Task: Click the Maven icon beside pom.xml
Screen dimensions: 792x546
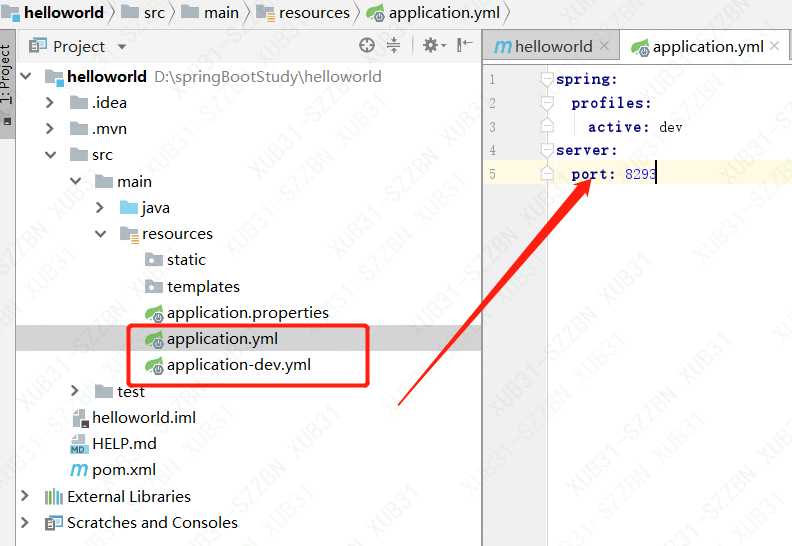Action: click(x=79, y=470)
